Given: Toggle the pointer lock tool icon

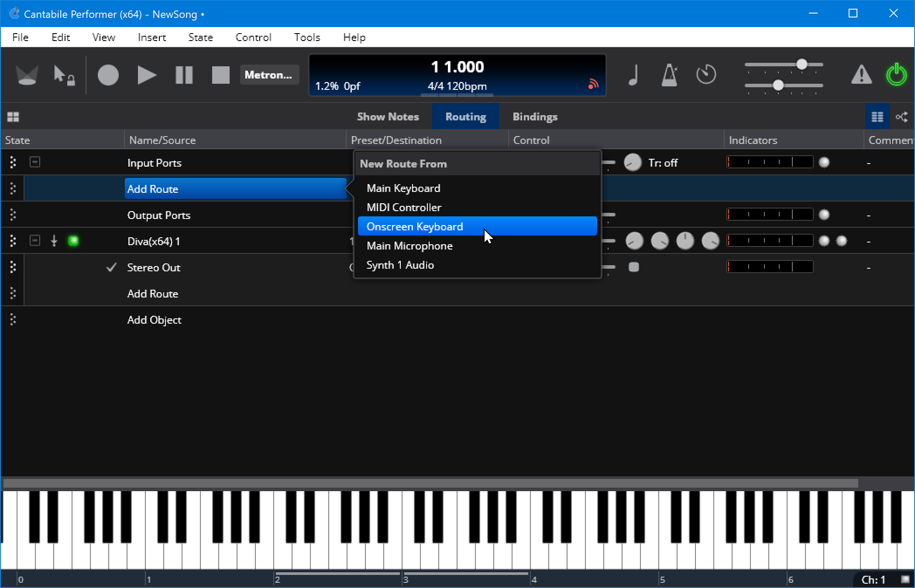Looking at the screenshot, I should coord(64,75).
